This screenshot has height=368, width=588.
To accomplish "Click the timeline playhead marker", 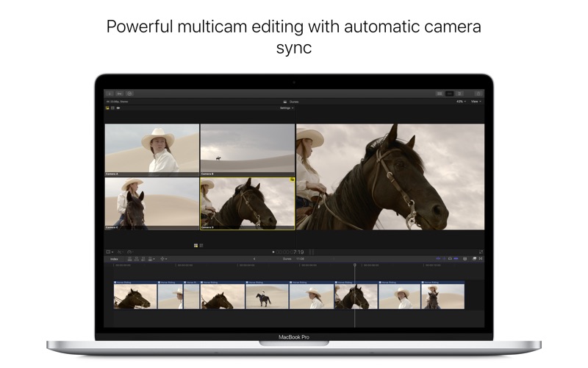I will click(355, 265).
